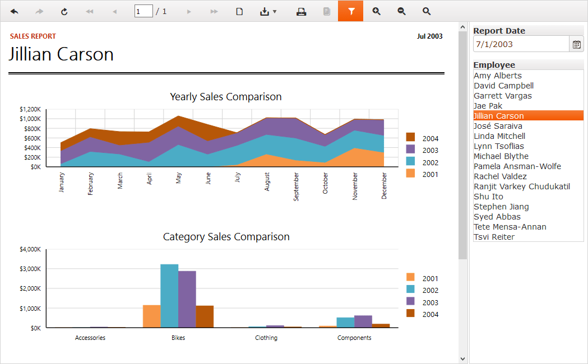
Task: Click the 2004 swatch in Yearly Sales legend
Action: [410, 137]
